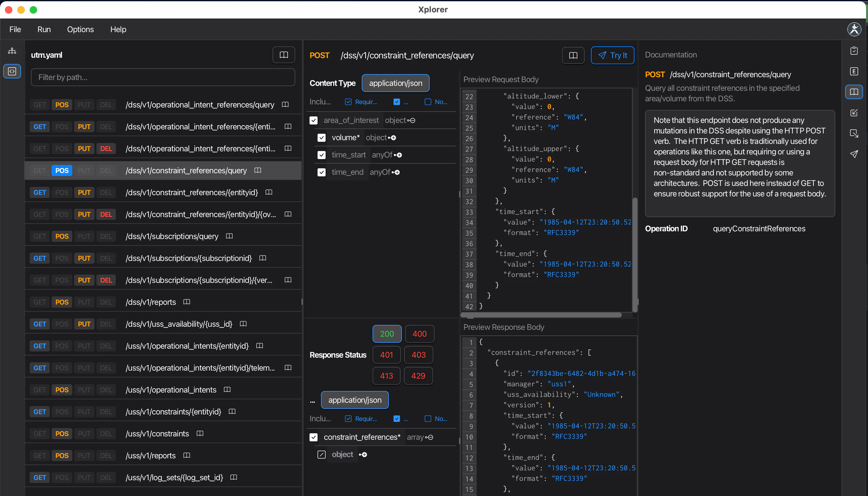The height and width of the screenshot is (496, 868).
Task: Open docs book icon beside utm.yaml
Action: pyautogui.click(x=284, y=55)
